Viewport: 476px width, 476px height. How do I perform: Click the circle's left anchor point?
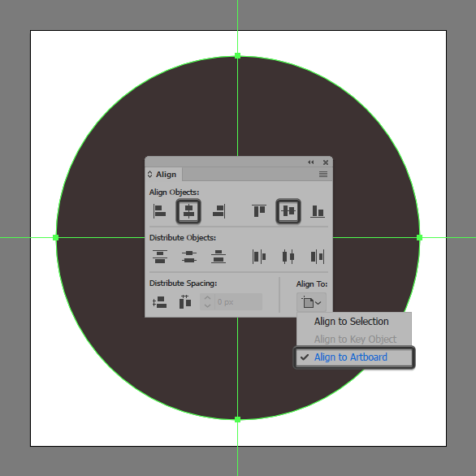click(55, 237)
